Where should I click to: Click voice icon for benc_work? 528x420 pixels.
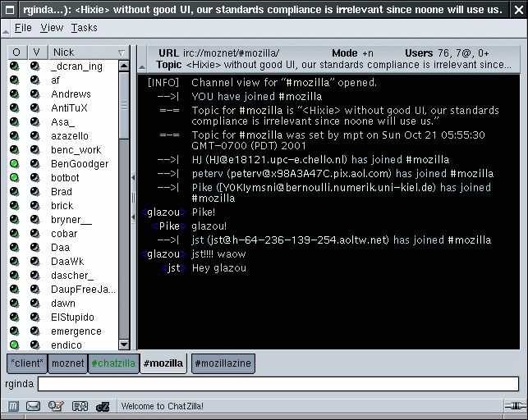[35, 149]
